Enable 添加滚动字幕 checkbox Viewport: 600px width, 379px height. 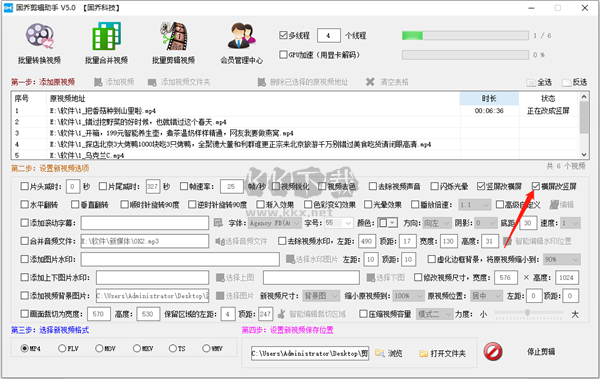coord(24,223)
